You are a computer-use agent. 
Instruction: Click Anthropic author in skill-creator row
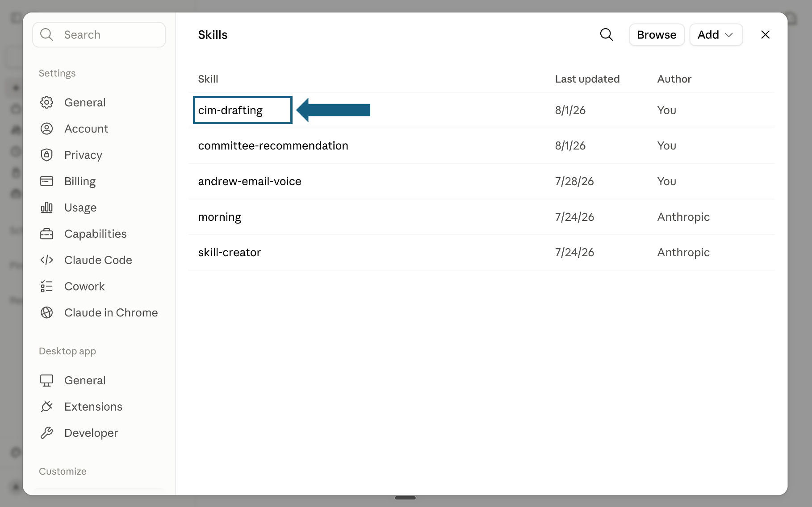click(x=683, y=252)
